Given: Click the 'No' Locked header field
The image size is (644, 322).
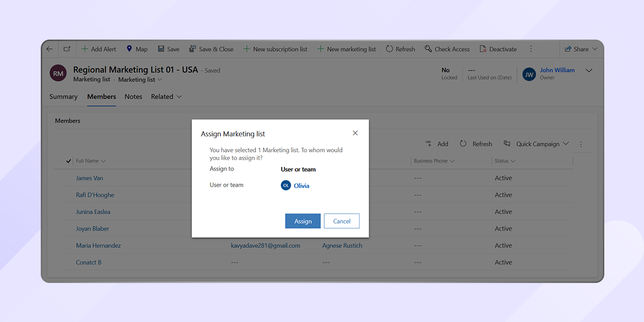Looking at the screenshot, I should click(449, 74).
